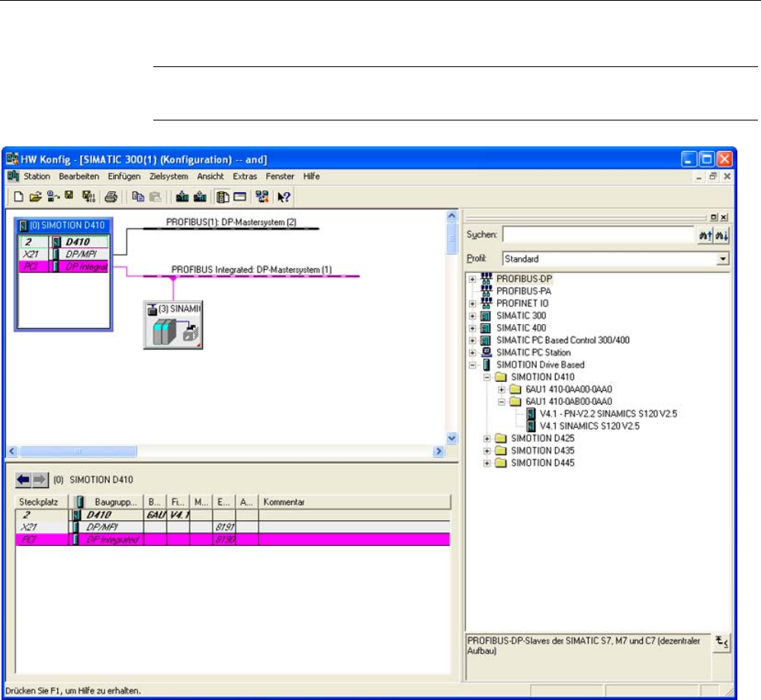Open the Zielsystem menu
Screen dimensions: 761x700
pyautogui.click(x=169, y=176)
